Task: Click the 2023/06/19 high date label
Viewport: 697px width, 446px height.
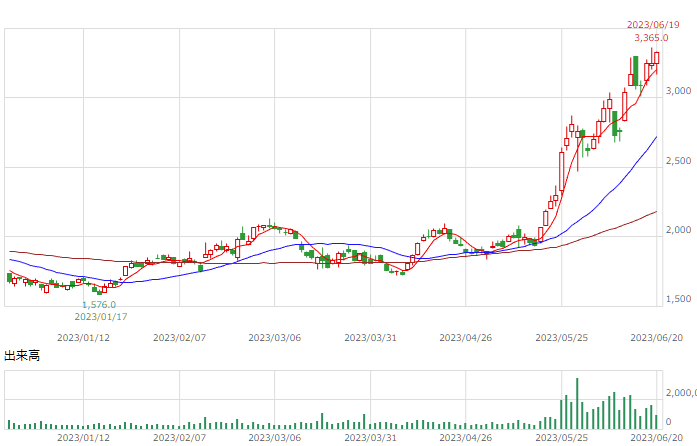Action: (653, 25)
